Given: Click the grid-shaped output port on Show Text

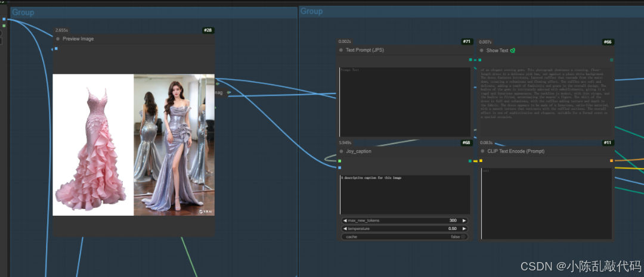Looking at the screenshot, I should click(612, 60).
